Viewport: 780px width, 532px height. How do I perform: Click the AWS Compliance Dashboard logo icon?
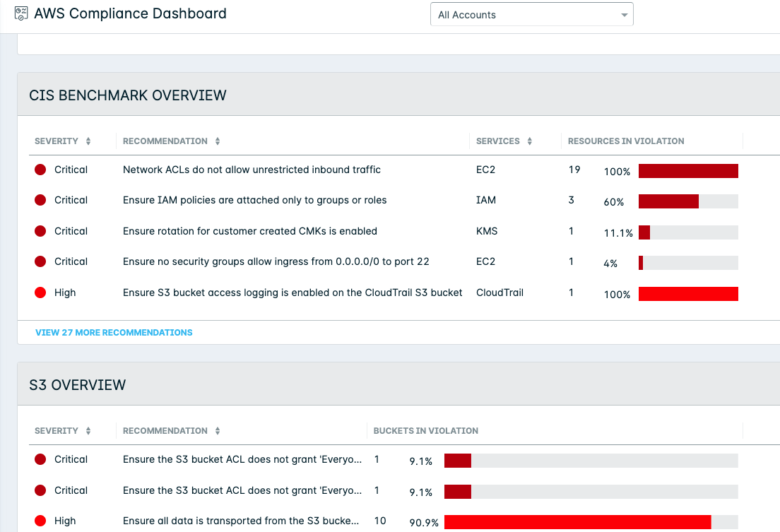pyautogui.click(x=21, y=13)
